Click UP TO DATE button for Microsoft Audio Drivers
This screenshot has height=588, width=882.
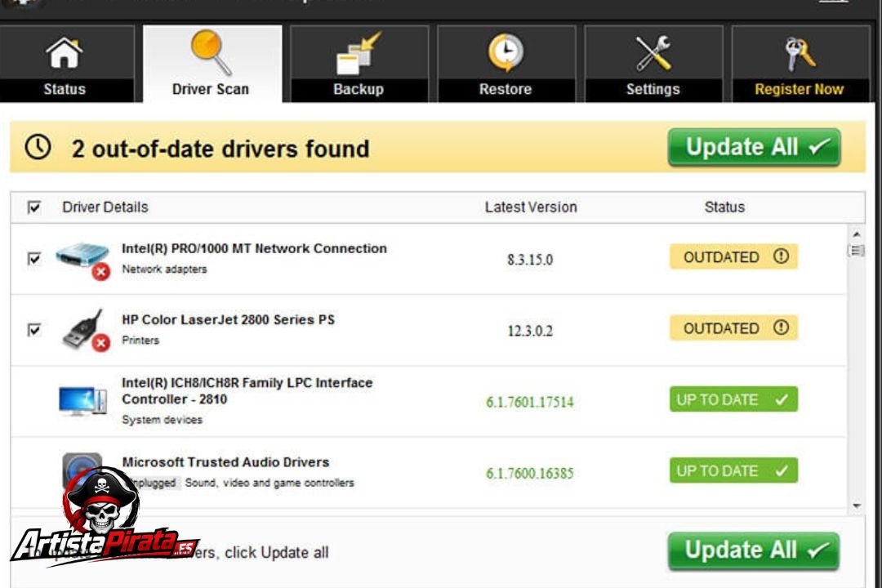click(733, 470)
